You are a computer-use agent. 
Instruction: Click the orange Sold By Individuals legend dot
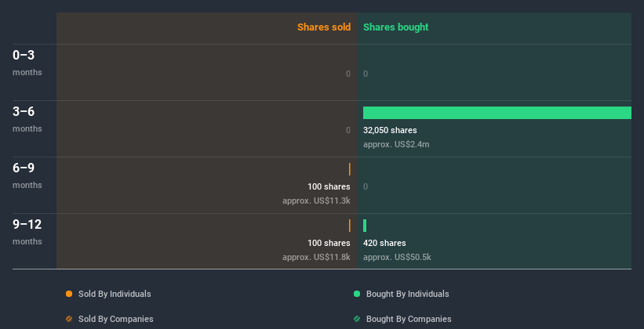69,294
